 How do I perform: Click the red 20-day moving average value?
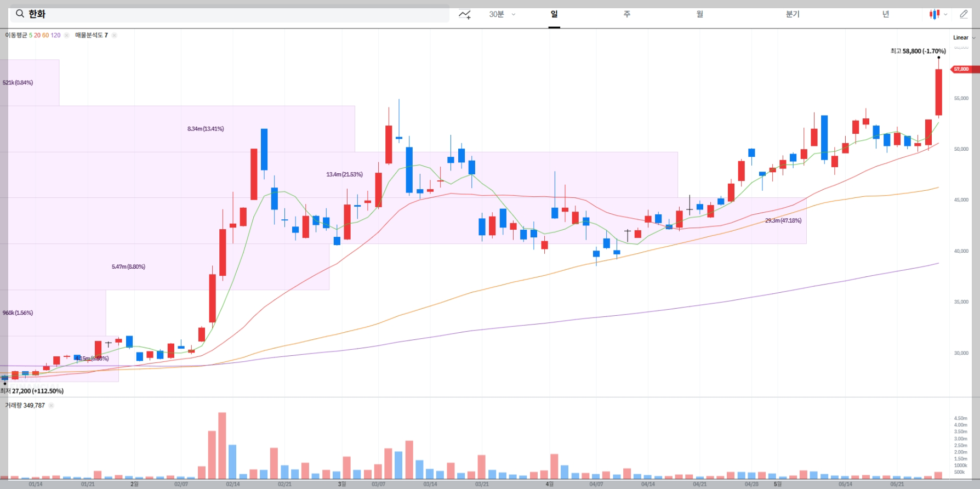coord(37,35)
